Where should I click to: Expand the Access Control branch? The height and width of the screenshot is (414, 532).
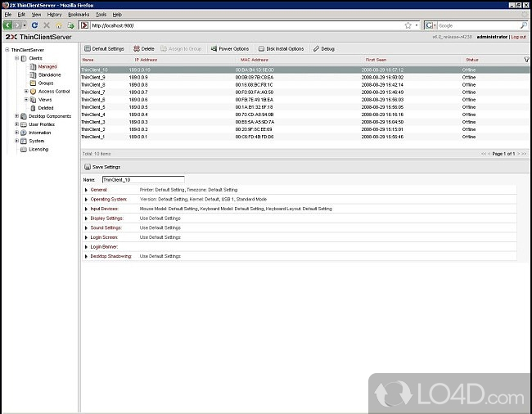click(26, 91)
